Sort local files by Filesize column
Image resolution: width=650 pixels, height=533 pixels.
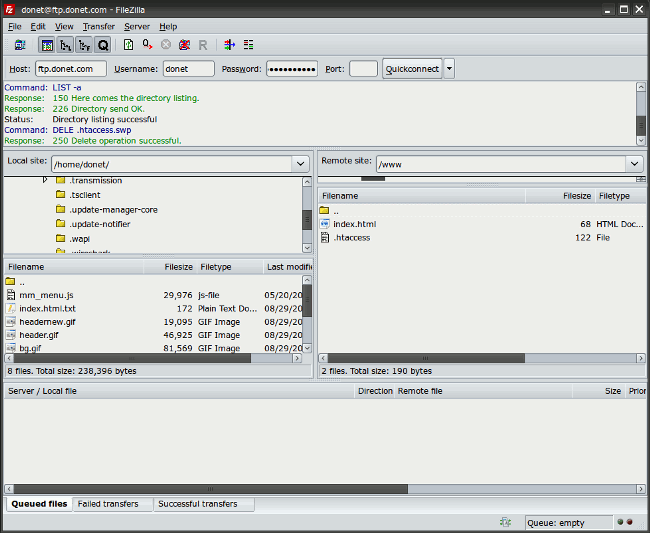(170, 267)
